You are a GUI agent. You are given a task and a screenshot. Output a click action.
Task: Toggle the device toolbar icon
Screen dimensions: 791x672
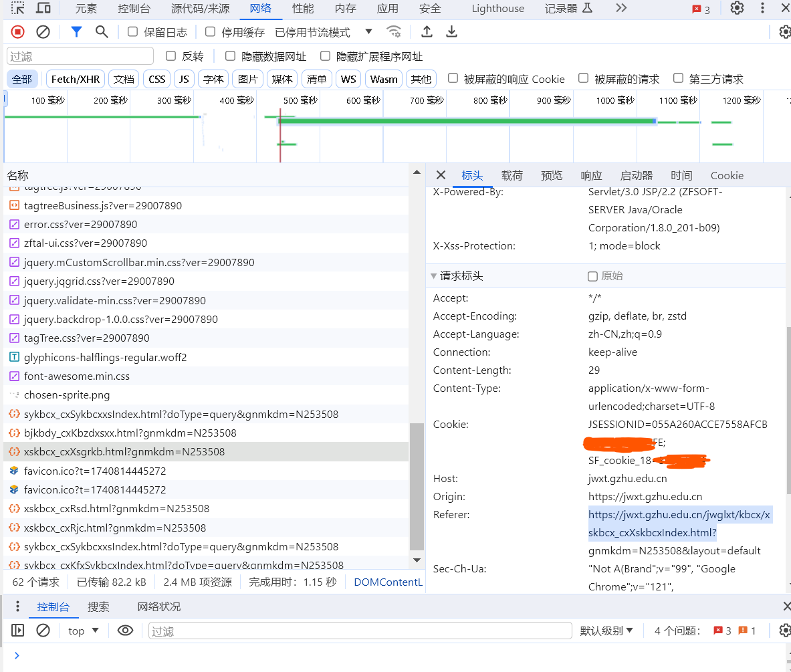43,8
